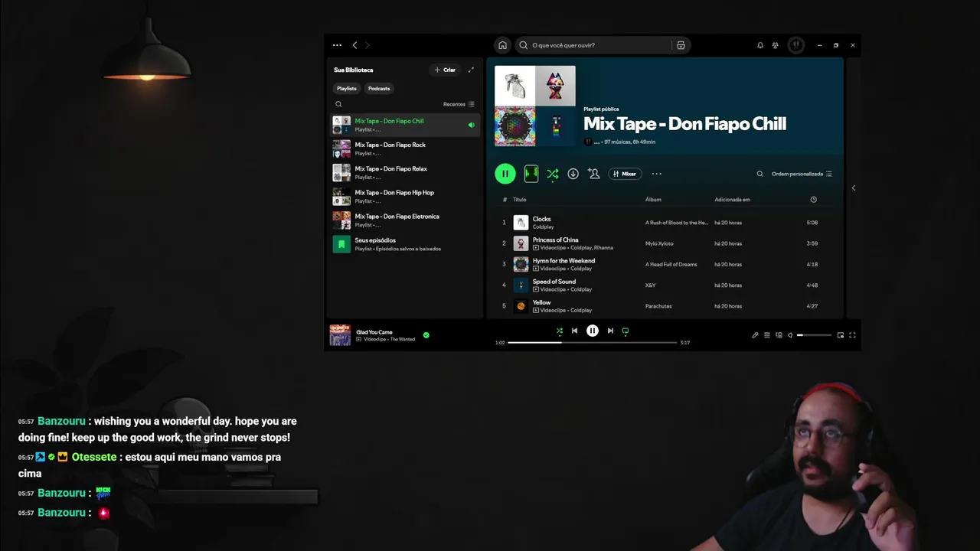Mute with the speaker volume icon
980x551 pixels.
point(790,335)
